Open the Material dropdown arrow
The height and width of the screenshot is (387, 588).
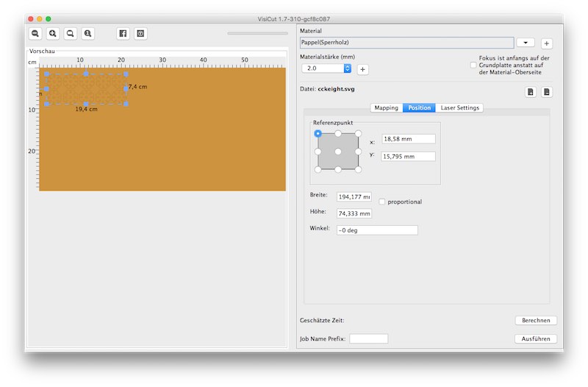click(526, 43)
